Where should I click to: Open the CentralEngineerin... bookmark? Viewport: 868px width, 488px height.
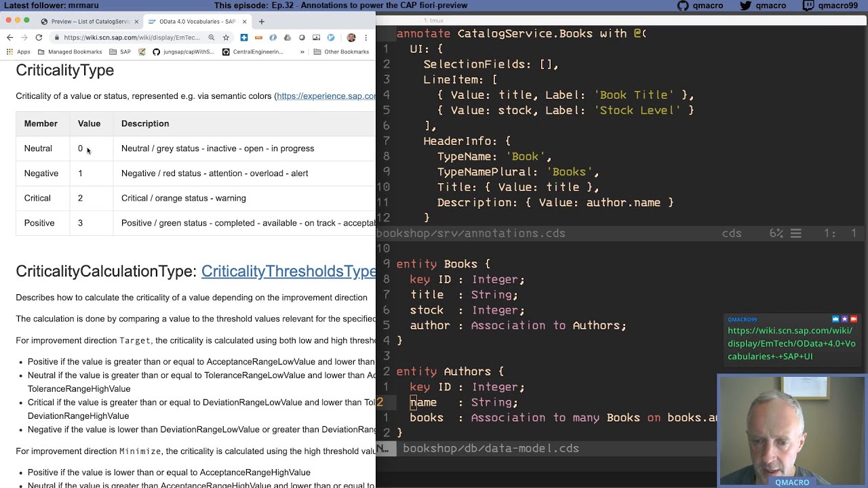click(x=252, y=52)
